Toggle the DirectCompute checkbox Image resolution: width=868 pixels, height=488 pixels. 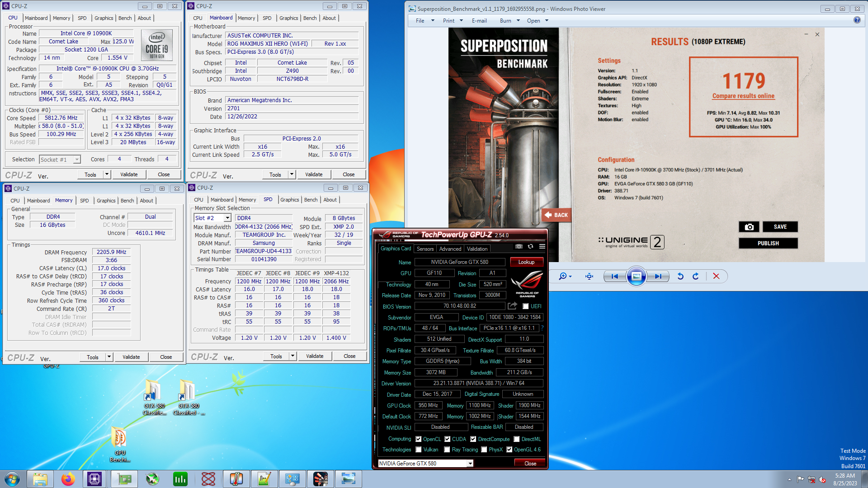point(473,439)
